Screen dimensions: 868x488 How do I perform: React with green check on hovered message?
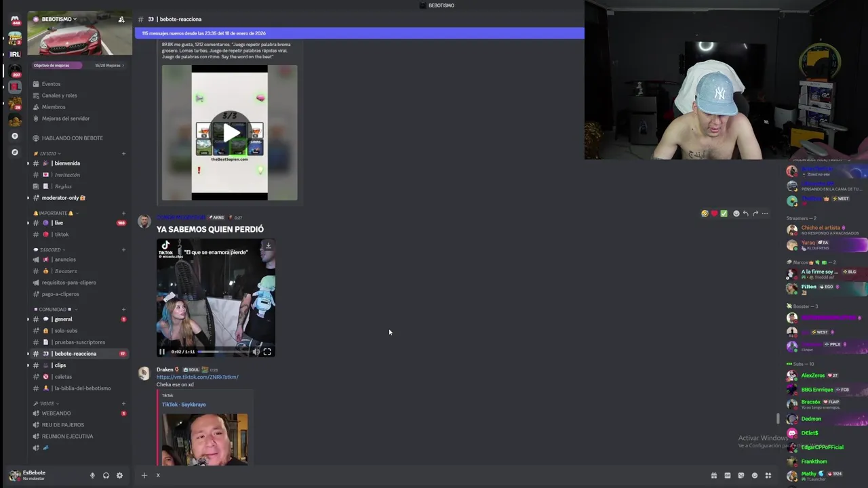[724, 213]
